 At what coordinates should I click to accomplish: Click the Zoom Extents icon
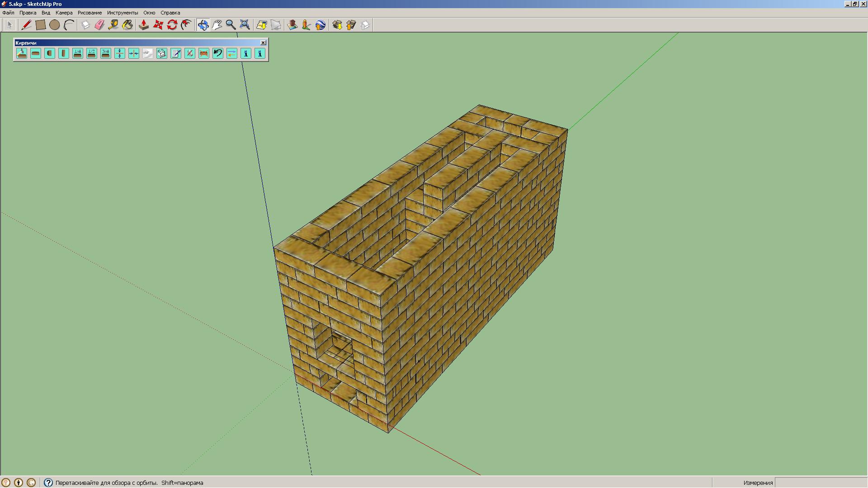[x=245, y=25]
